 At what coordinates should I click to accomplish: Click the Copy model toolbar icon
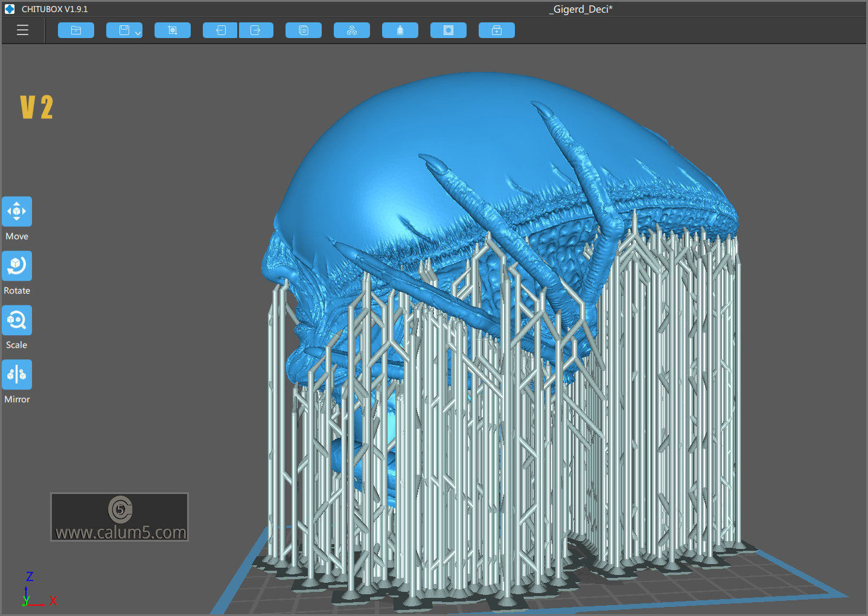tap(304, 30)
